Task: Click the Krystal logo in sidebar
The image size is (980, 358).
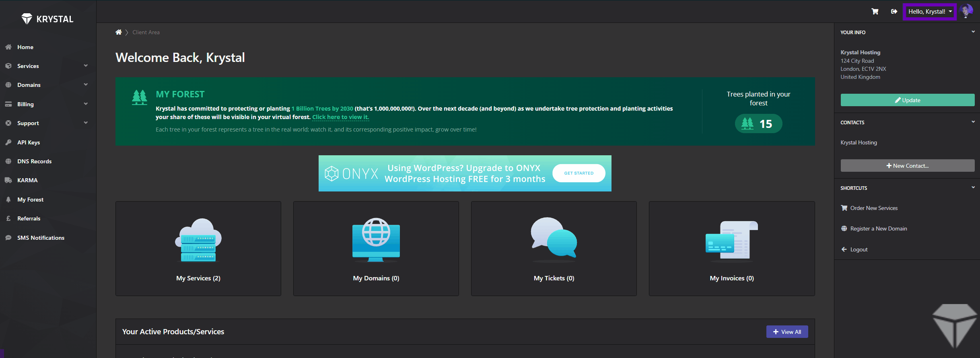Action: (x=47, y=19)
